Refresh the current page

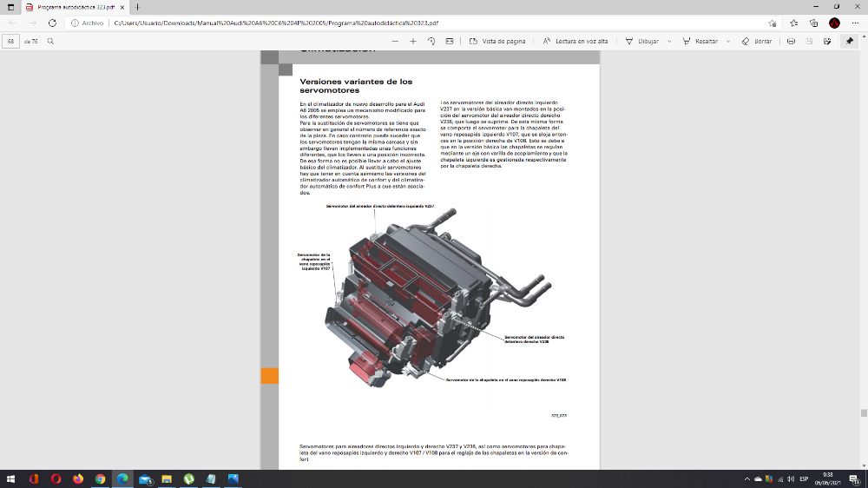pos(52,23)
